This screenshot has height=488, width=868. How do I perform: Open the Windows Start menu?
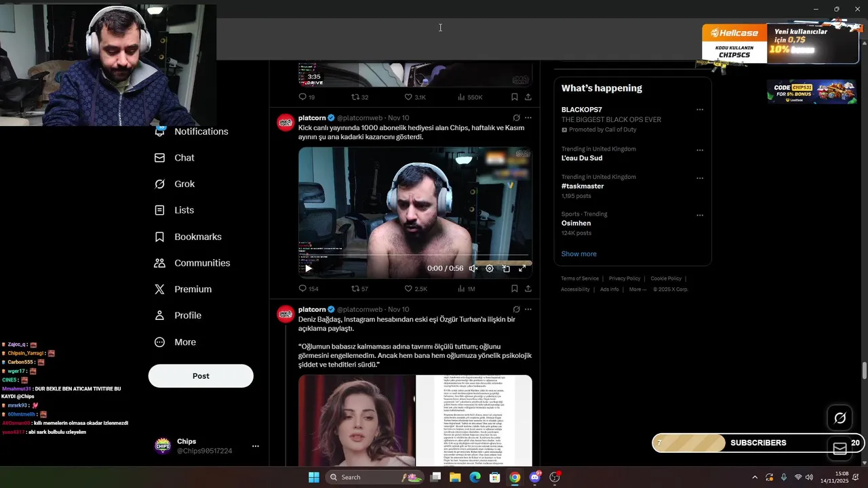click(314, 477)
